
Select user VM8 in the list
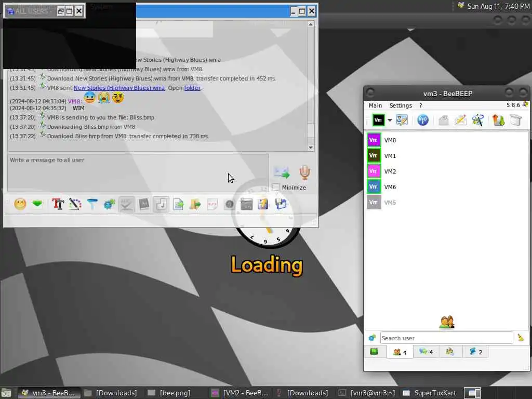[x=447, y=140]
